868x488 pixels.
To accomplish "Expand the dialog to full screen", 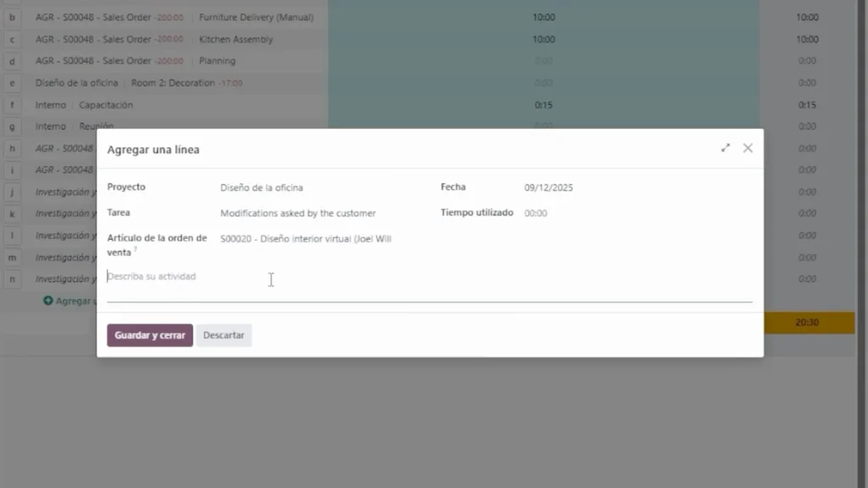I will point(725,148).
